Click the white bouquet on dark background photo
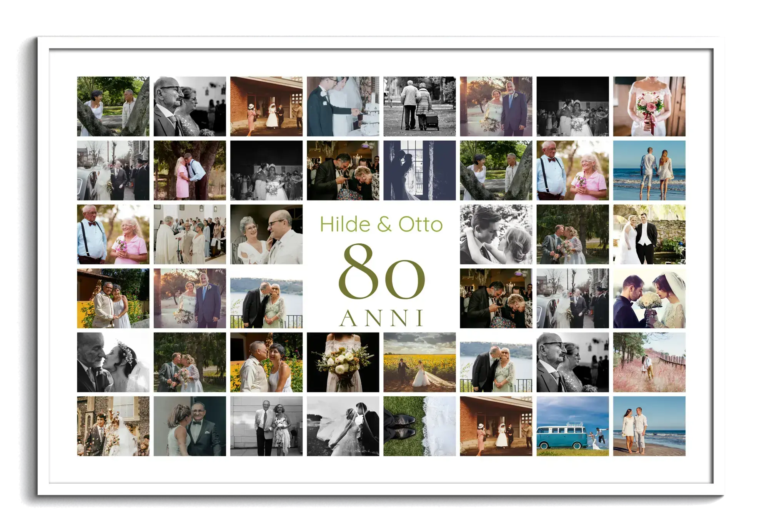Viewport: 762px width, 532px height. [x=343, y=362]
